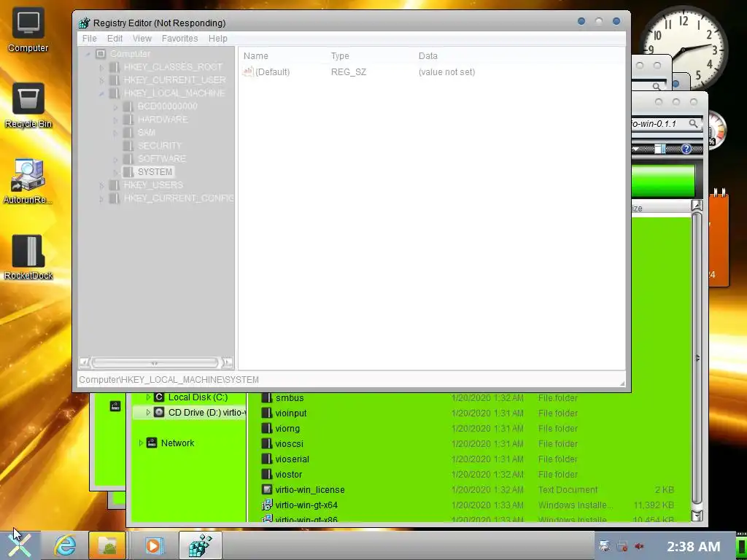Expand Local Disk (C:) in Explorer tree
The width and height of the screenshot is (747, 560).
pyautogui.click(x=148, y=397)
